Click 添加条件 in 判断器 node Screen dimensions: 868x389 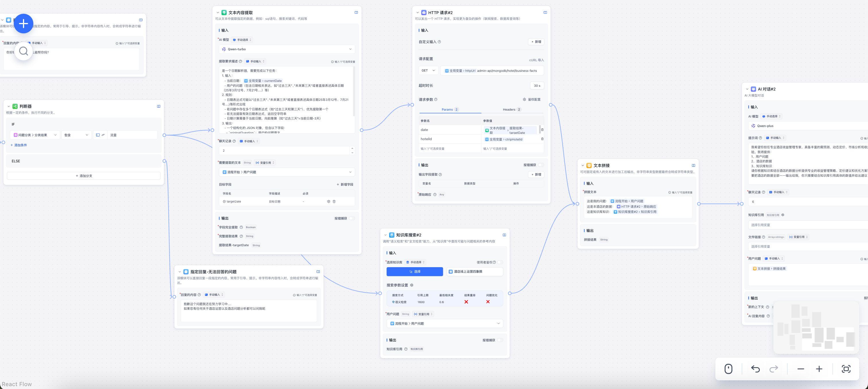pos(19,145)
